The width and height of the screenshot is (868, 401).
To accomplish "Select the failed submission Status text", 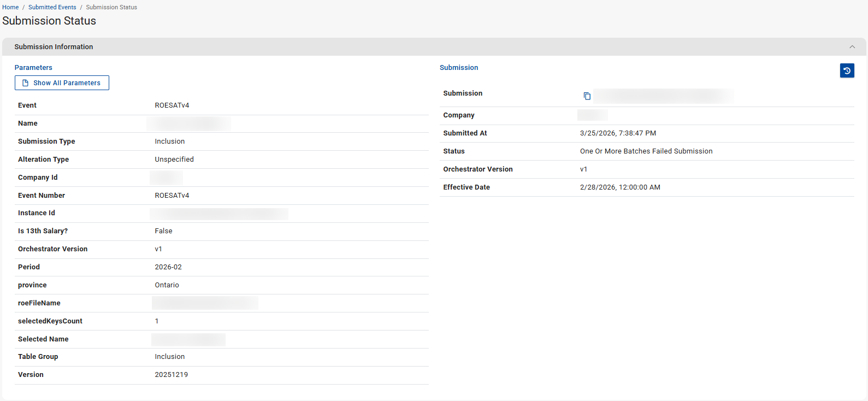I will 646,151.
